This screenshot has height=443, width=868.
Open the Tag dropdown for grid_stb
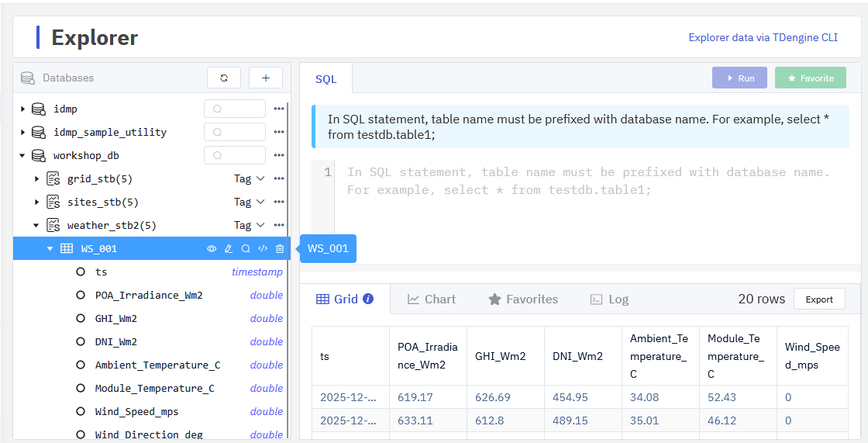(250, 179)
